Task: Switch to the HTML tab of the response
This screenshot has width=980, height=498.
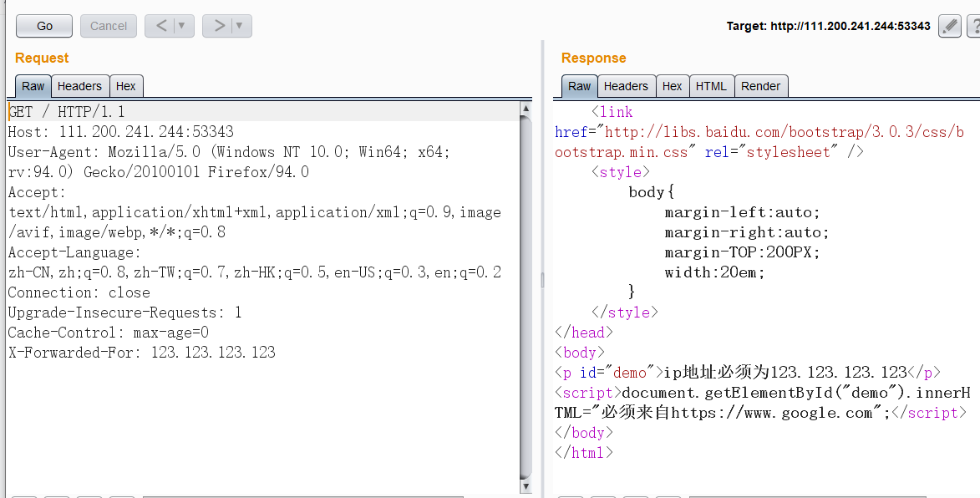Action: [x=711, y=85]
